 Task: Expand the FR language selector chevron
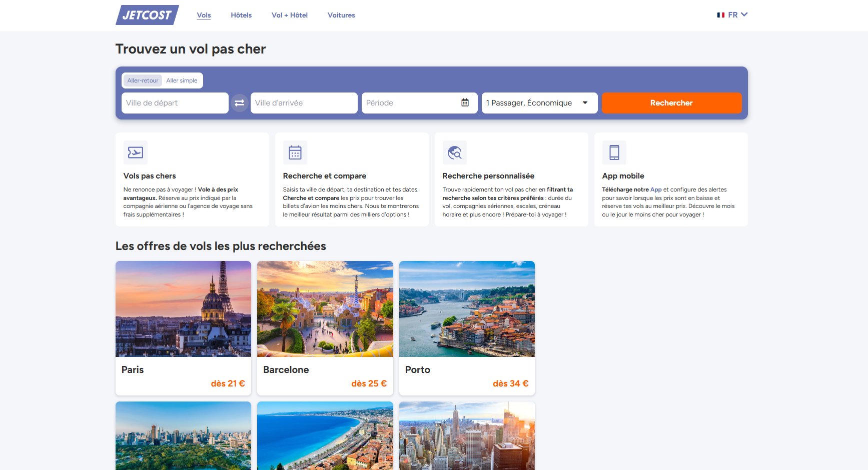tap(744, 14)
